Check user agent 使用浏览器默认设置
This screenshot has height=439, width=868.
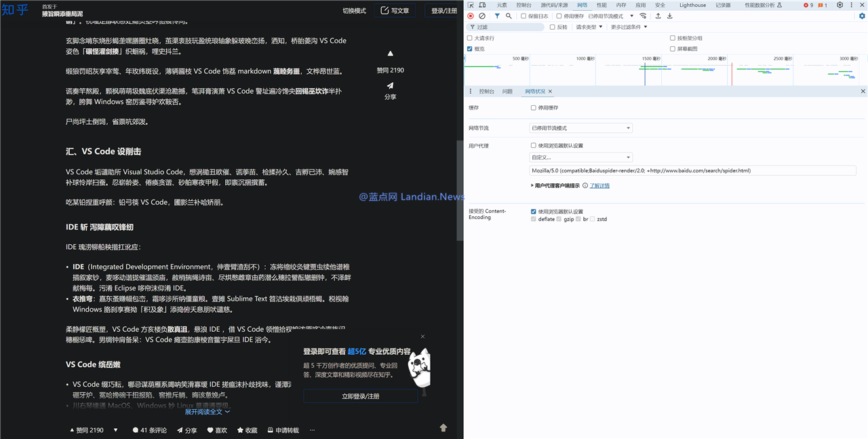[x=533, y=145]
